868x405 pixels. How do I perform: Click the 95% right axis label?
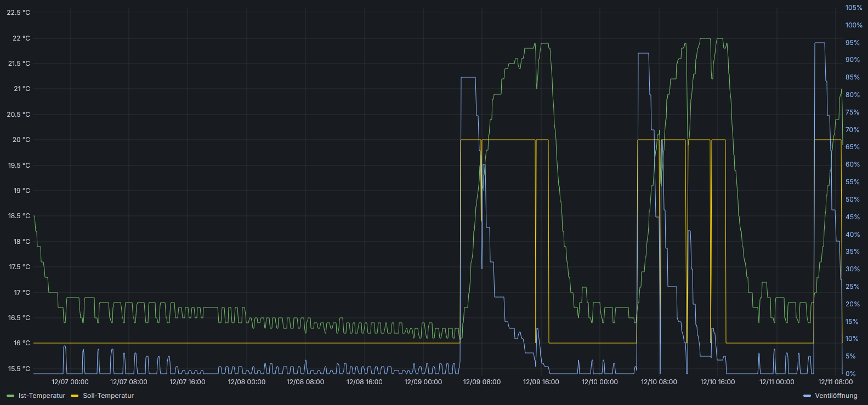pyautogui.click(x=853, y=43)
